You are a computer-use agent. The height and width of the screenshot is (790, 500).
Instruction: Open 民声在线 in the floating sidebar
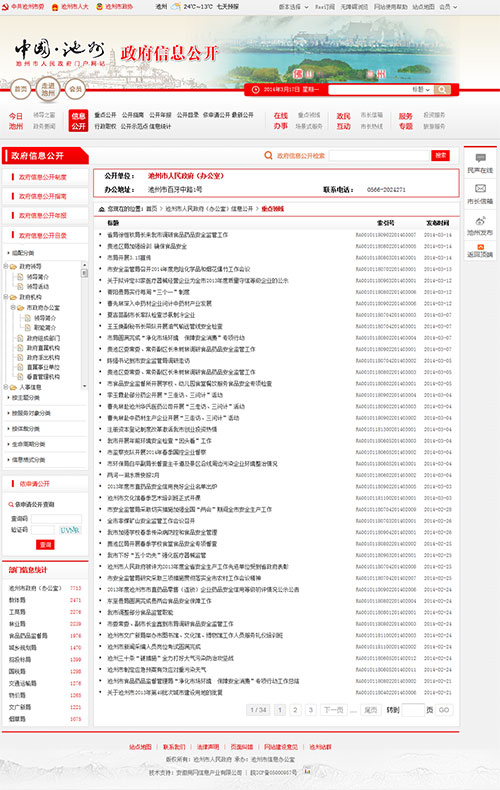click(480, 164)
